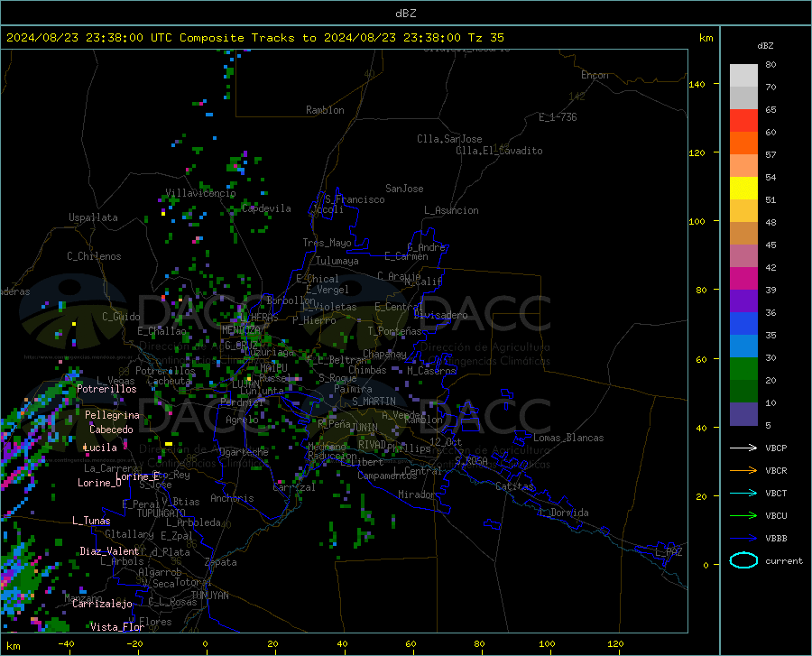
Task: Click the blue VBBB arrow icon
Action: point(743,538)
